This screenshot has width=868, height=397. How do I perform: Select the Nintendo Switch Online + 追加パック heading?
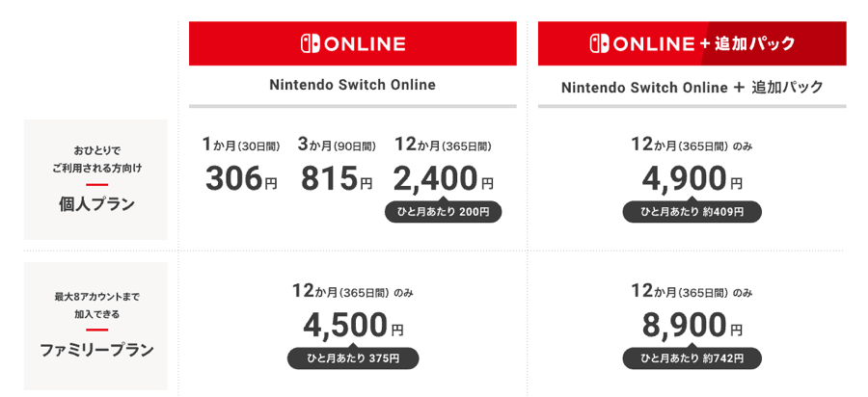[692, 87]
